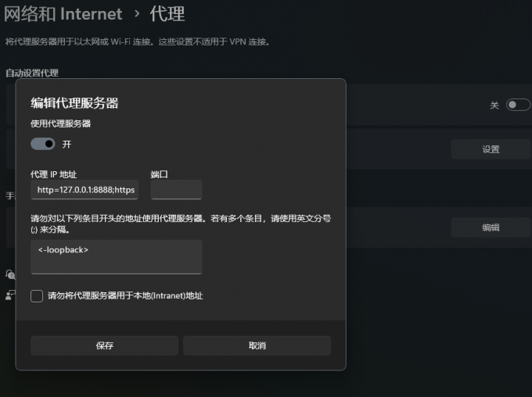Click the <-loopback> exceptions text box
Screen dimensions: 532x397
point(117,257)
